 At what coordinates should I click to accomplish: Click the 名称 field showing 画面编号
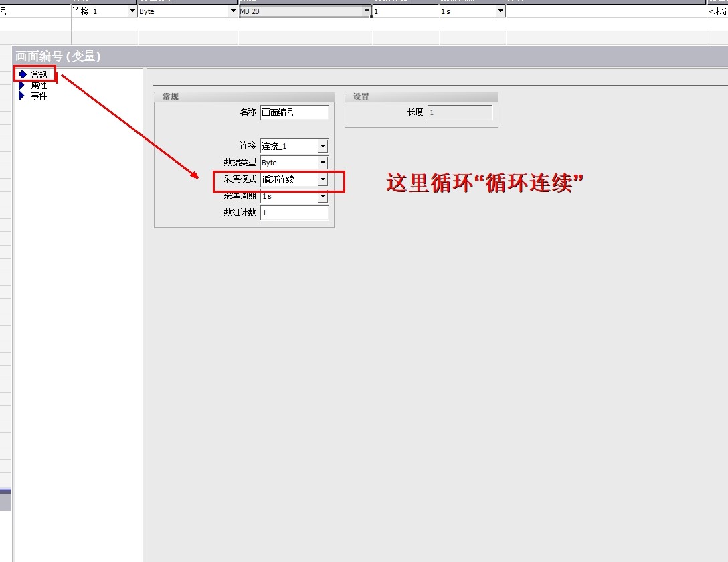(x=294, y=112)
